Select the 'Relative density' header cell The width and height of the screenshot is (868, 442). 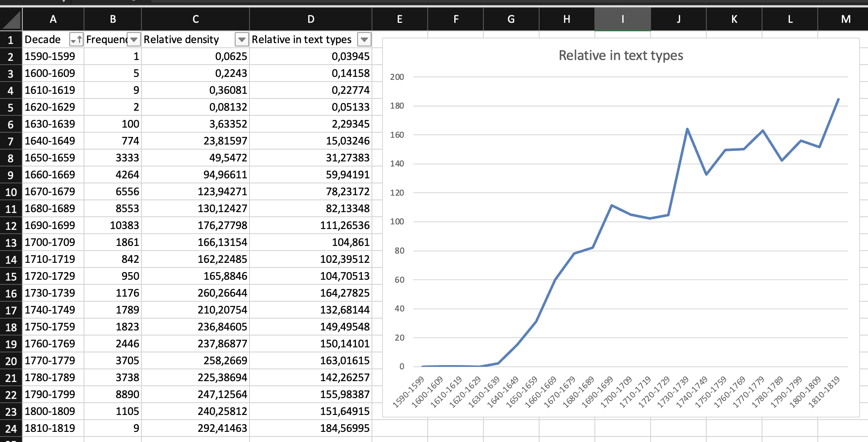click(195, 40)
